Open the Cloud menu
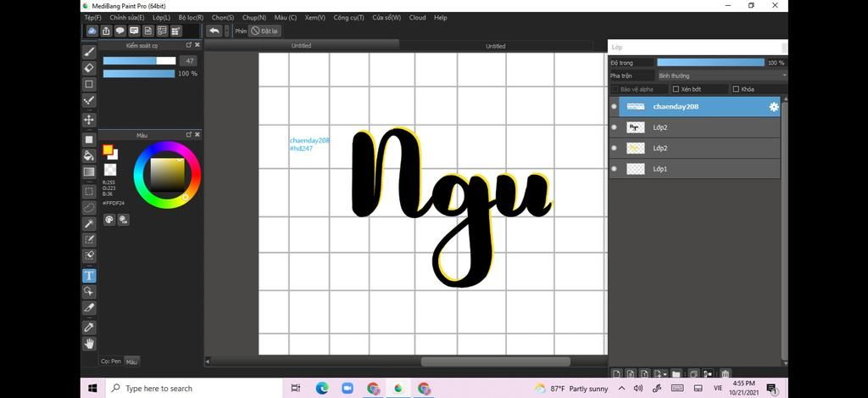 [417, 18]
